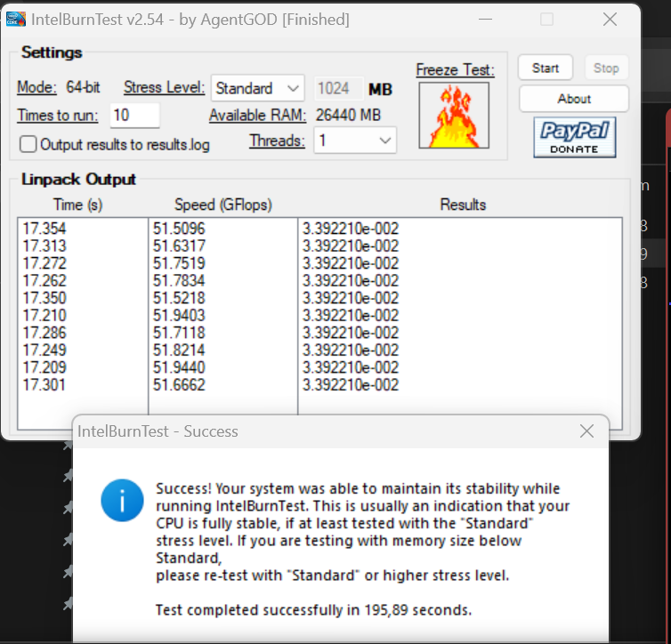
Task: Click the Results column header
Action: (x=463, y=205)
